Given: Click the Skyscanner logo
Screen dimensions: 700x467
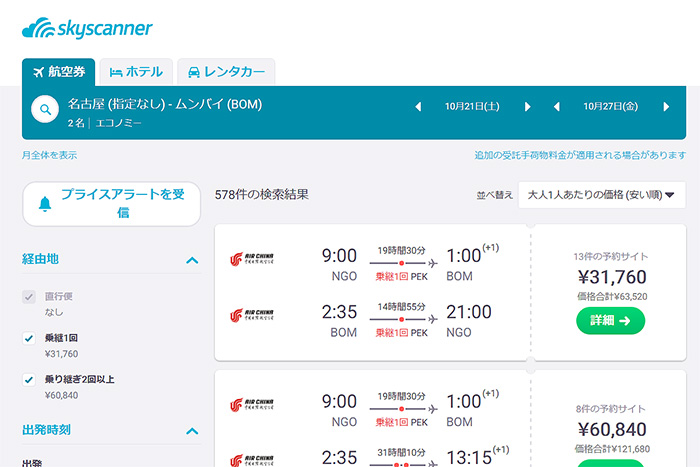Looking at the screenshot, I should coord(87,27).
